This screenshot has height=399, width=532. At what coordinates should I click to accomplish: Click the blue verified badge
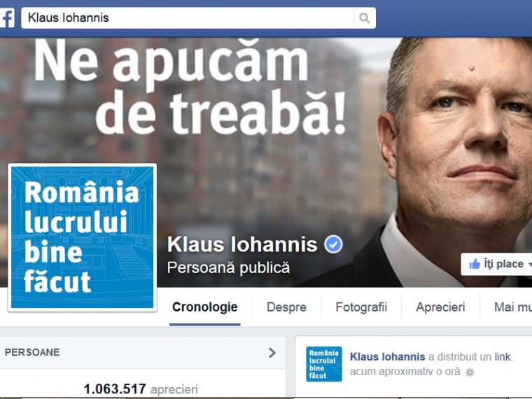[x=333, y=244]
